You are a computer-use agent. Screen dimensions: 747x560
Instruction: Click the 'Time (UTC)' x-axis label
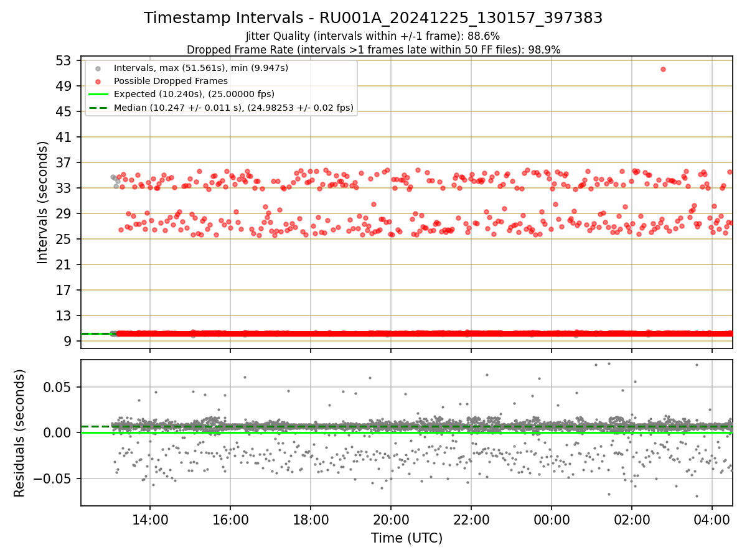click(x=406, y=538)
